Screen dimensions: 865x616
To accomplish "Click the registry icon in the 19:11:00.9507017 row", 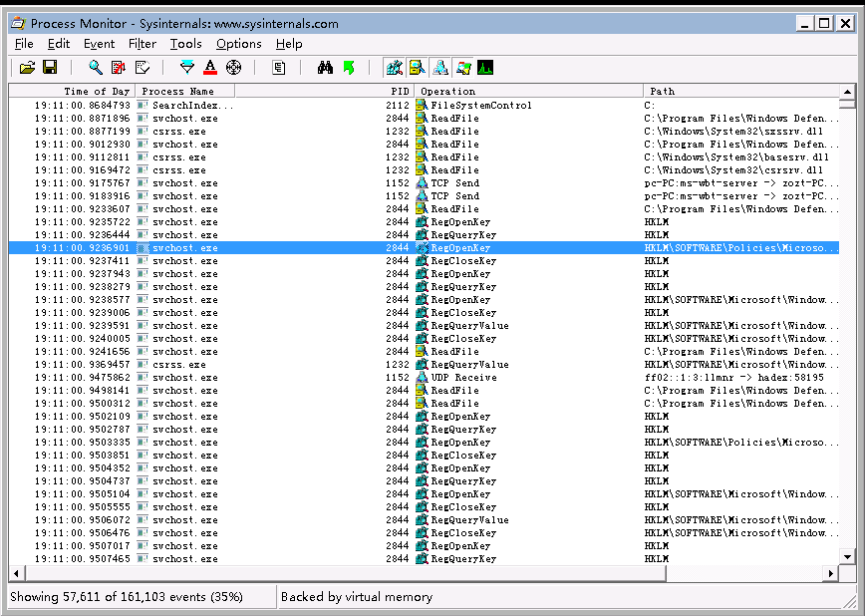I will (422, 546).
